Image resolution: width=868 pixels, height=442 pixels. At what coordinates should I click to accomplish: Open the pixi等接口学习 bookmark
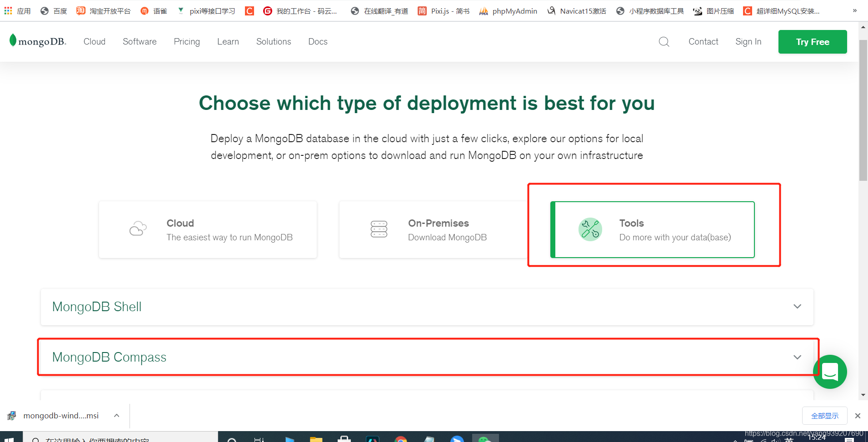tap(206, 11)
